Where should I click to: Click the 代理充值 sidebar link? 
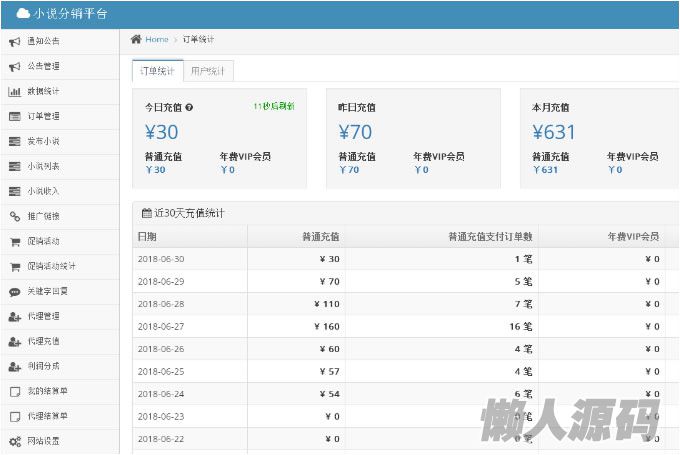click(44, 341)
